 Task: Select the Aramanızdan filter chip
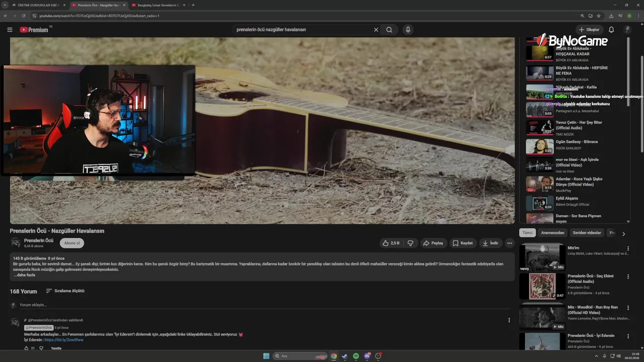click(x=553, y=233)
